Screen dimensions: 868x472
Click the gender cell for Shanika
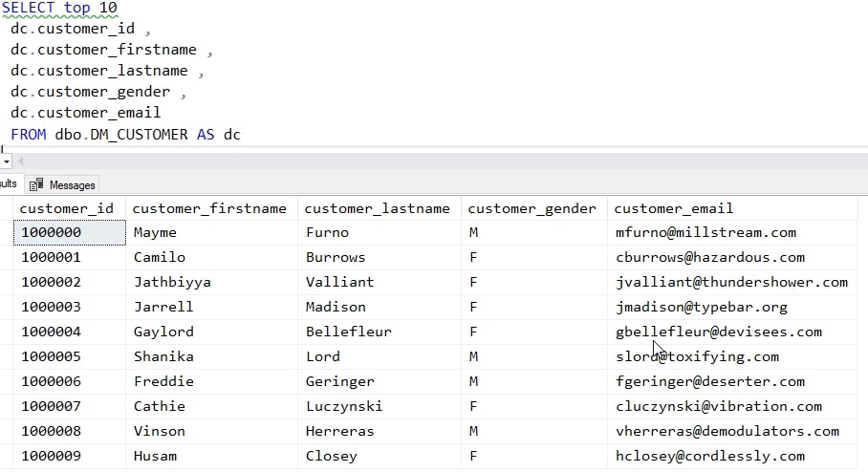pyautogui.click(x=474, y=356)
